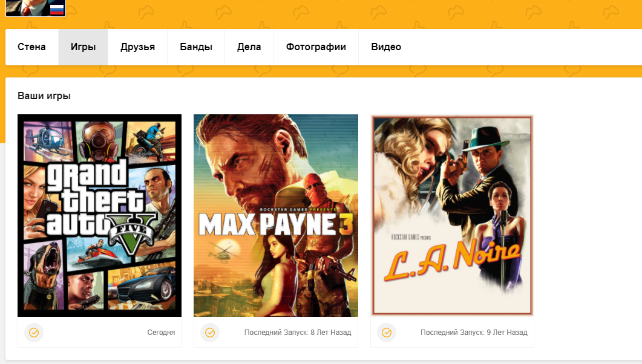Go to the Банды tab
Image resolution: width=642 pixels, height=364 pixels.
196,47
